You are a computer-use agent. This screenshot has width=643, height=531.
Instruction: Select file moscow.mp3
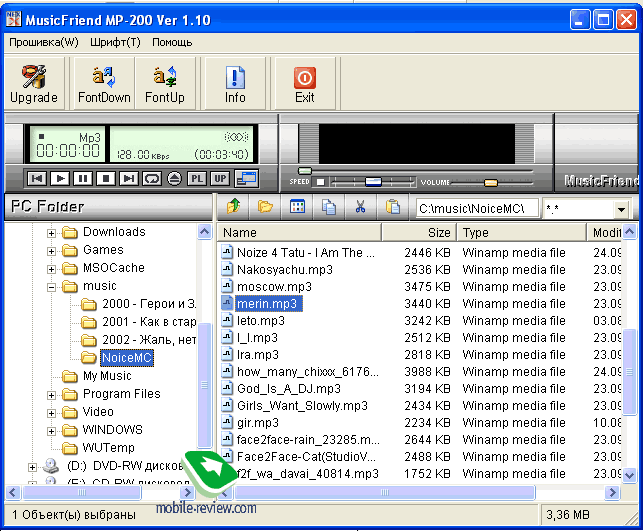(x=274, y=287)
